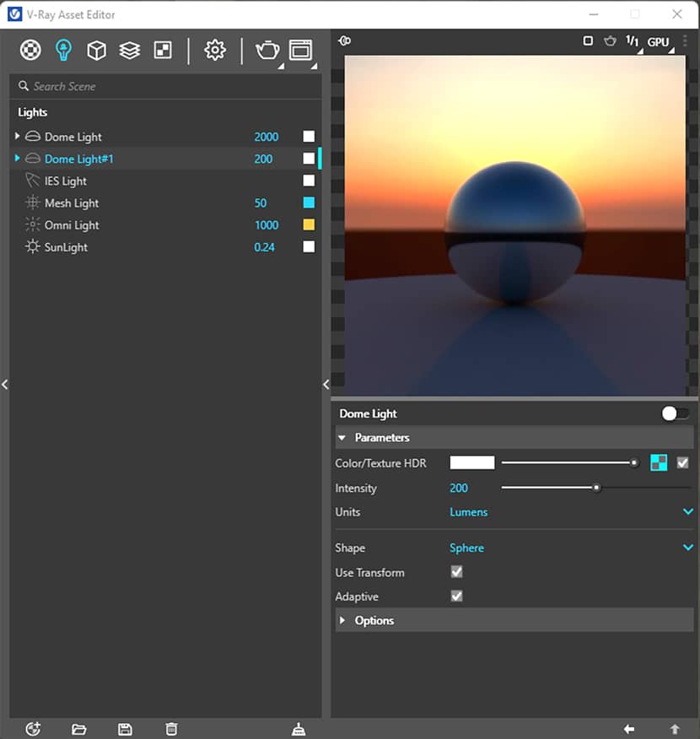Click the preview orbit icon above the swatch

pos(344,41)
